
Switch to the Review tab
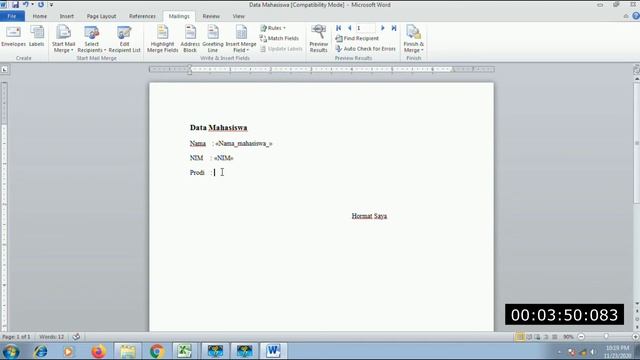click(211, 16)
